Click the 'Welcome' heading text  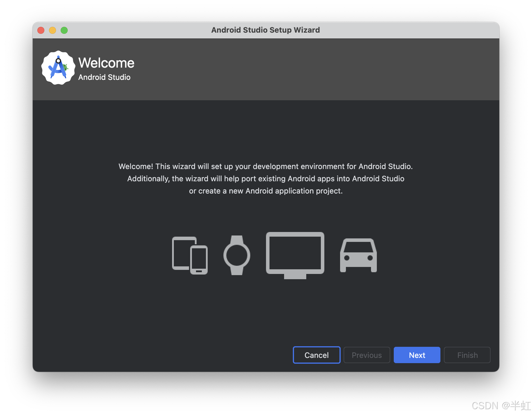point(106,63)
